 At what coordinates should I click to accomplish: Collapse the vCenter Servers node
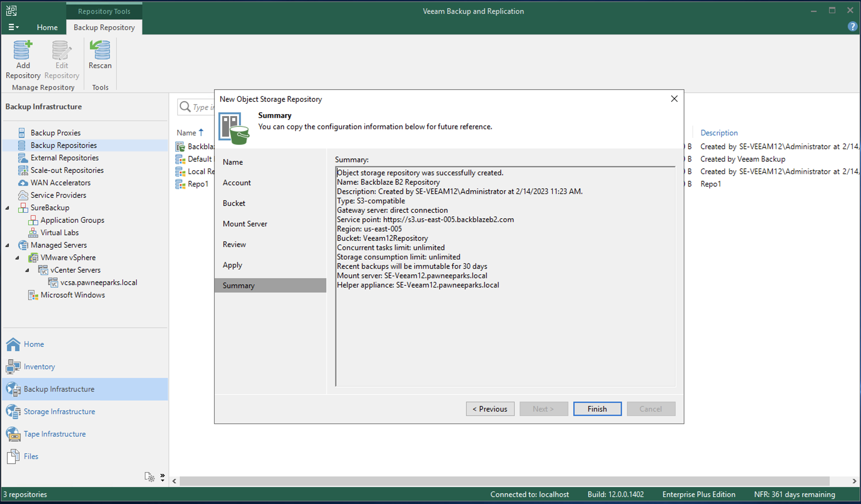tap(27, 270)
